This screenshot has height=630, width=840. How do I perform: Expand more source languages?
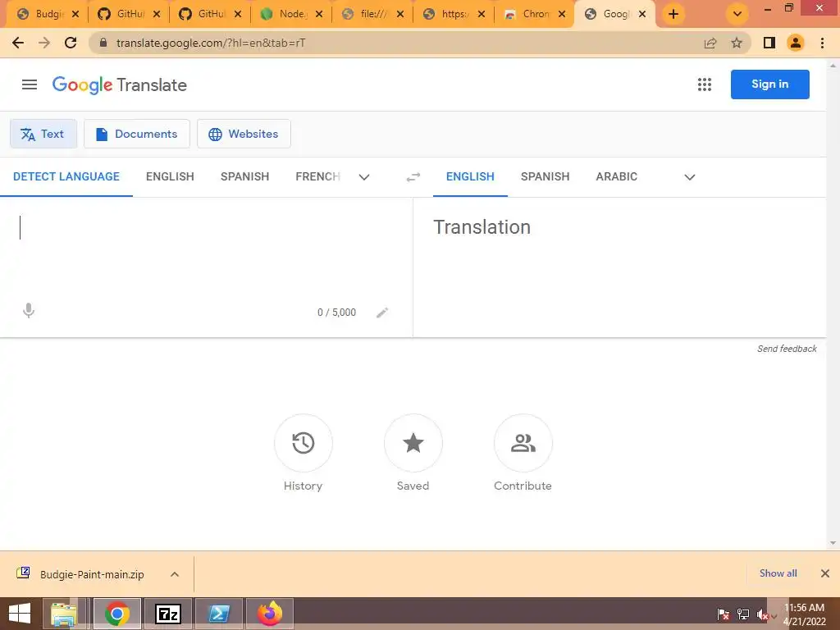[364, 177]
